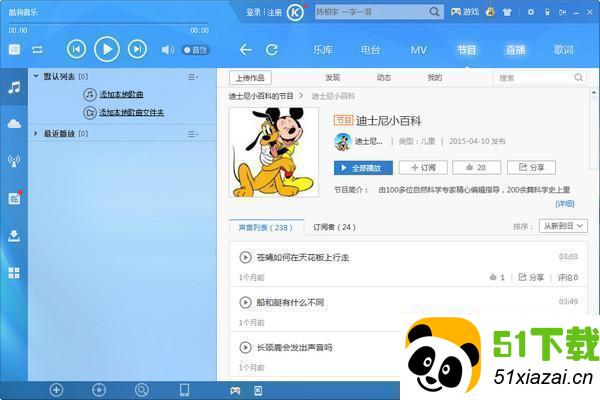600x400 pixels.
Task: Open the apps grid sidebar icon
Action: point(14,273)
